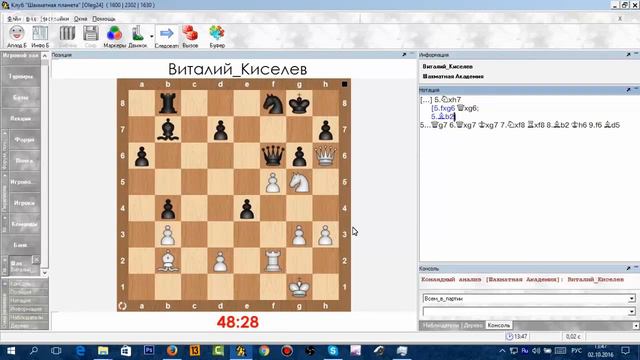640x360 pixels.
Task: Minimize the Нотация panel with dash icon
Action: click(x=636, y=89)
